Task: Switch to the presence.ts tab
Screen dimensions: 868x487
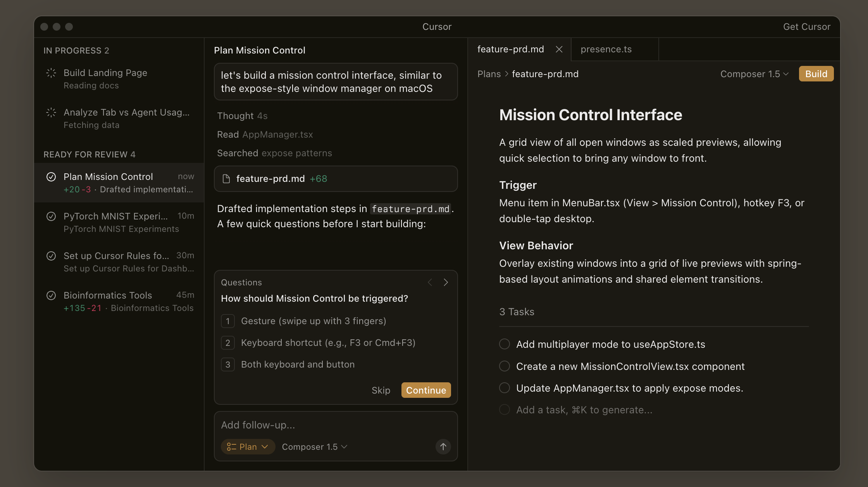Action: tap(606, 49)
